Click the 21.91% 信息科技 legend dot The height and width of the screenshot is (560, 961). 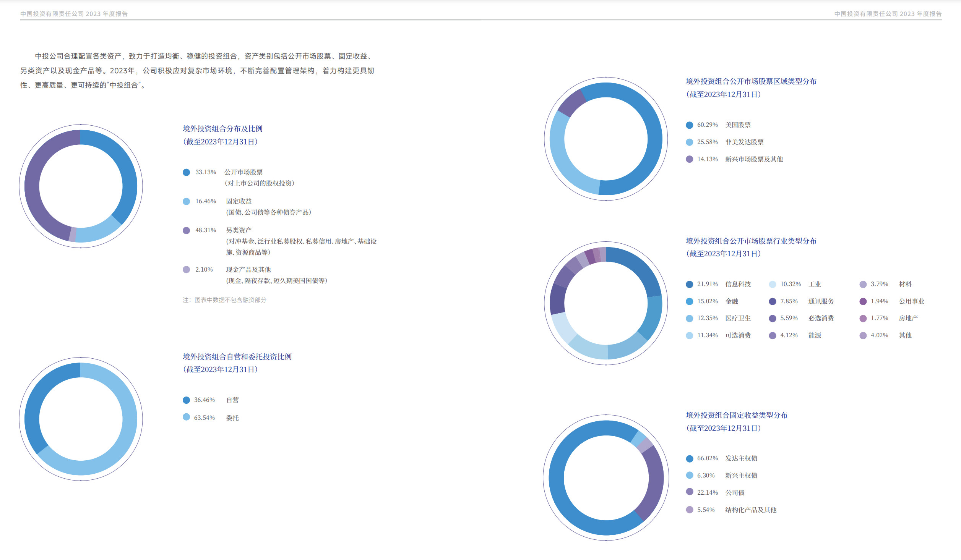click(689, 284)
